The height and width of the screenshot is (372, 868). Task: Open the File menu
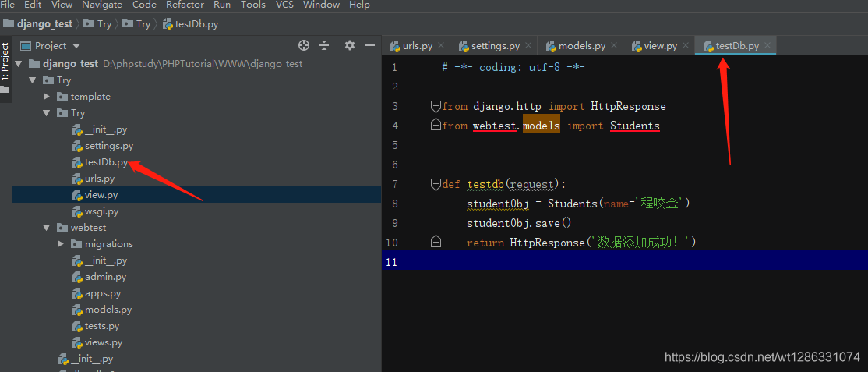click(x=7, y=5)
